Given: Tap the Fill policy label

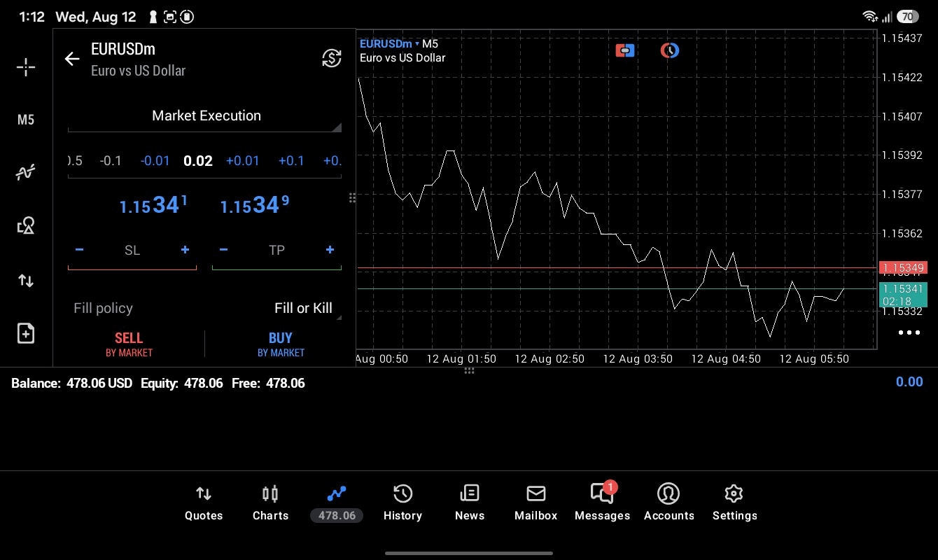Looking at the screenshot, I should [x=103, y=309].
